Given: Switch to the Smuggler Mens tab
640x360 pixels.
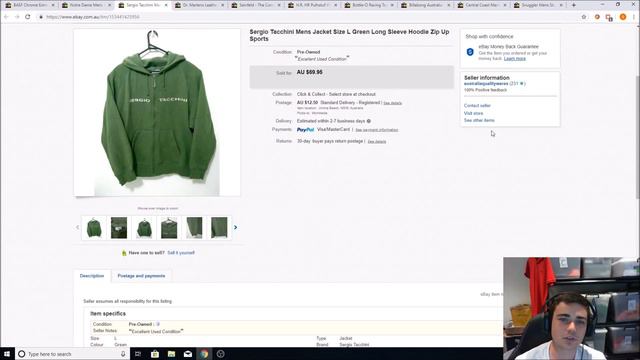Looking at the screenshot, I should 539,5.
